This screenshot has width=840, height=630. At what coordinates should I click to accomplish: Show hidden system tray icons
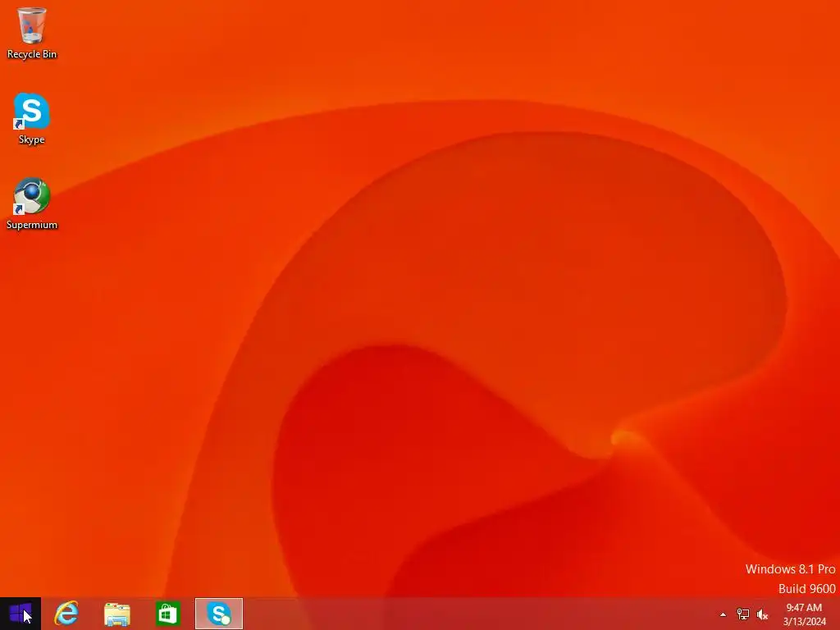pos(723,614)
